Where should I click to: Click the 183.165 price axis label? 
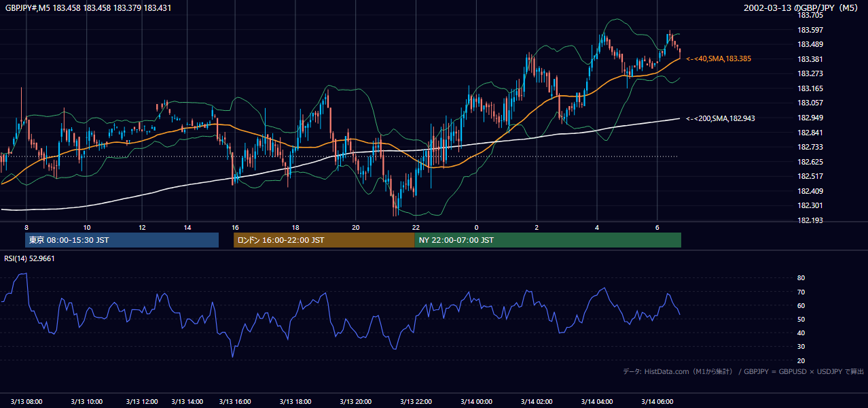[x=809, y=88]
